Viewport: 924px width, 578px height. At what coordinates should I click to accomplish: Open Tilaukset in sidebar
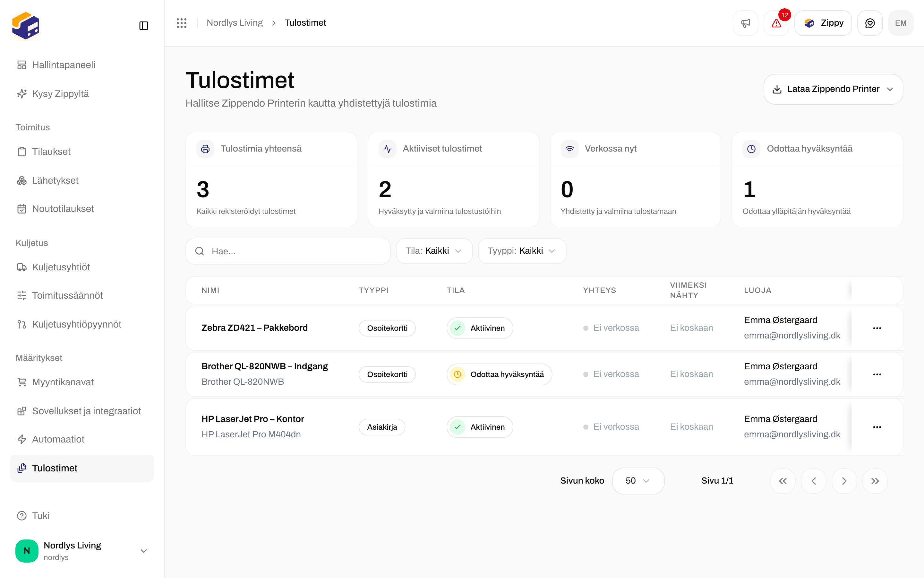click(x=82, y=151)
